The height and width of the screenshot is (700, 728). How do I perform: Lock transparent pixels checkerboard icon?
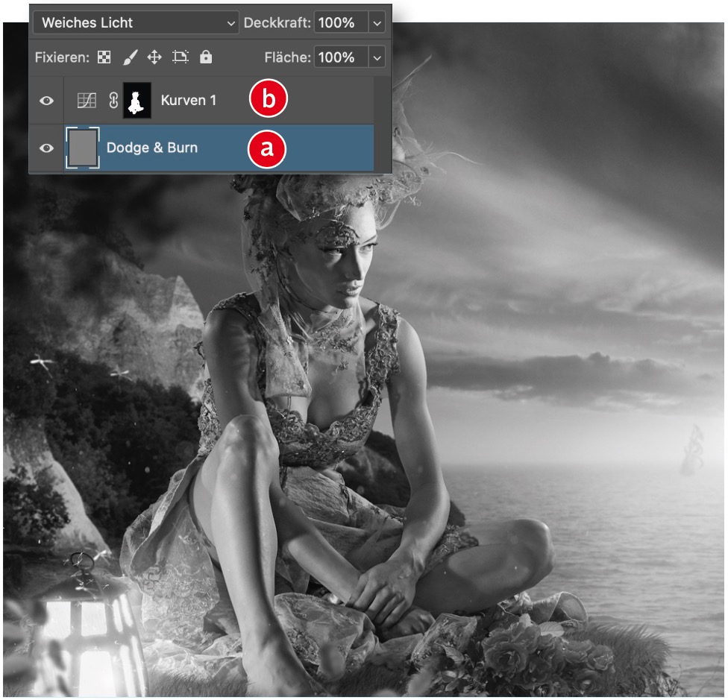pos(104,57)
